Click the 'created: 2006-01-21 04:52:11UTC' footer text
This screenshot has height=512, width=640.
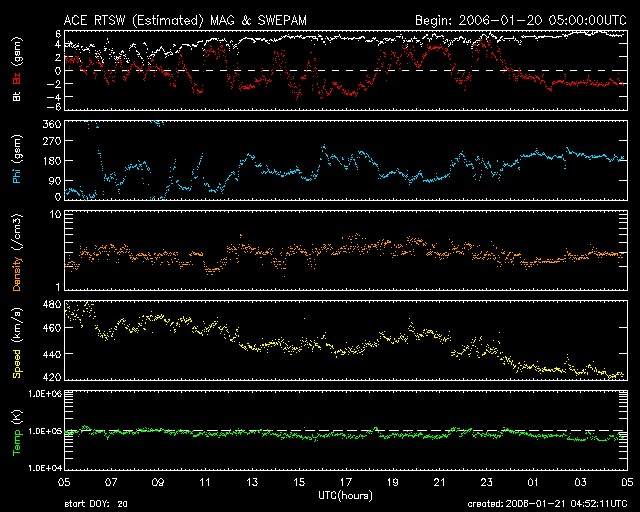(x=547, y=504)
